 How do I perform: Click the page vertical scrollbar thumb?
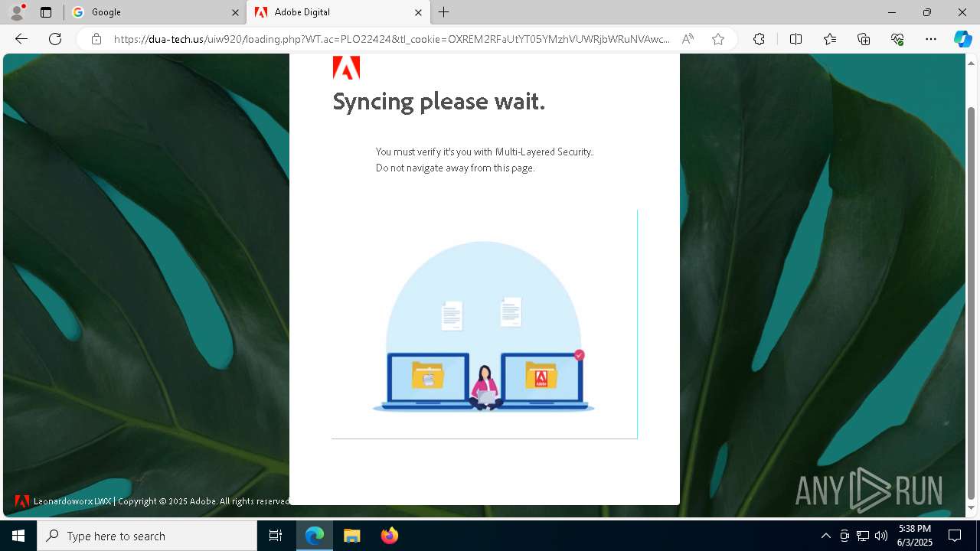pos(972,303)
